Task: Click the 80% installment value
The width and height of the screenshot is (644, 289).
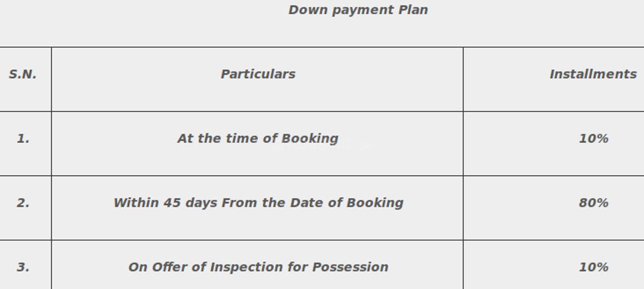Action: tap(593, 203)
